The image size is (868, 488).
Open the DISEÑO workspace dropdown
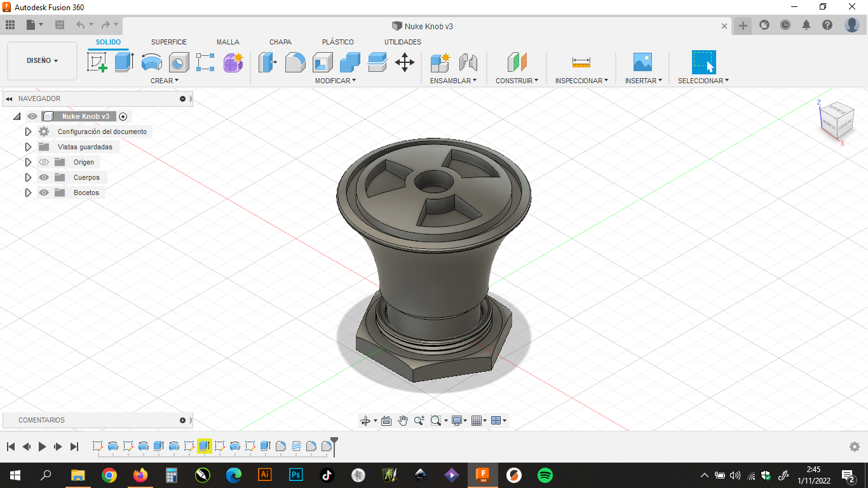[x=42, y=61]
